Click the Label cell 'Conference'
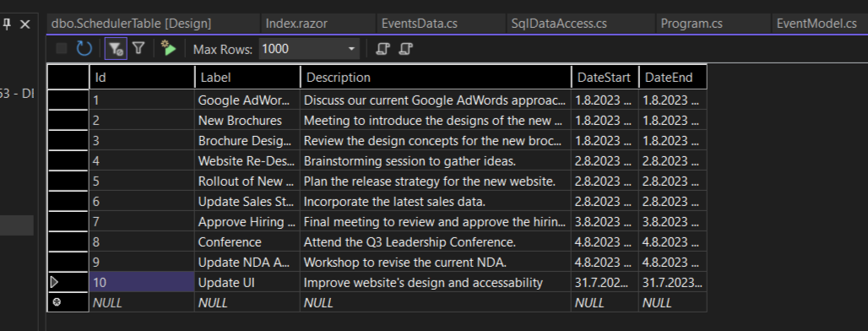Screen dimensions: 868x331 247,241
